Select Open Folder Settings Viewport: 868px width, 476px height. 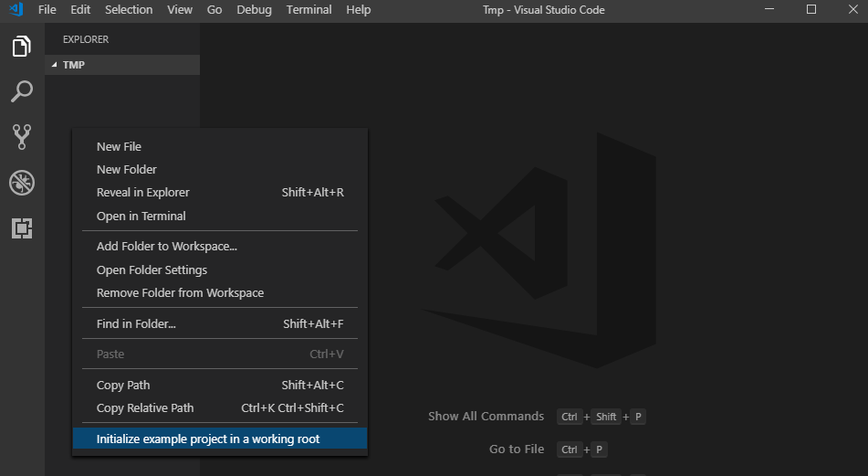(220, 270)
